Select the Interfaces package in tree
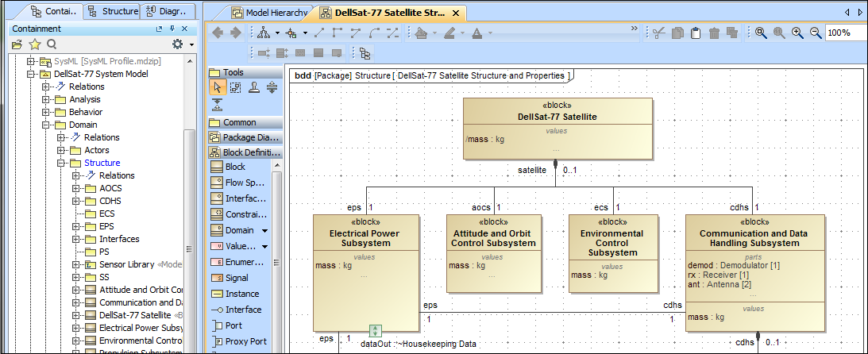The width and height of the screenshot is (868, 354). 120,239
